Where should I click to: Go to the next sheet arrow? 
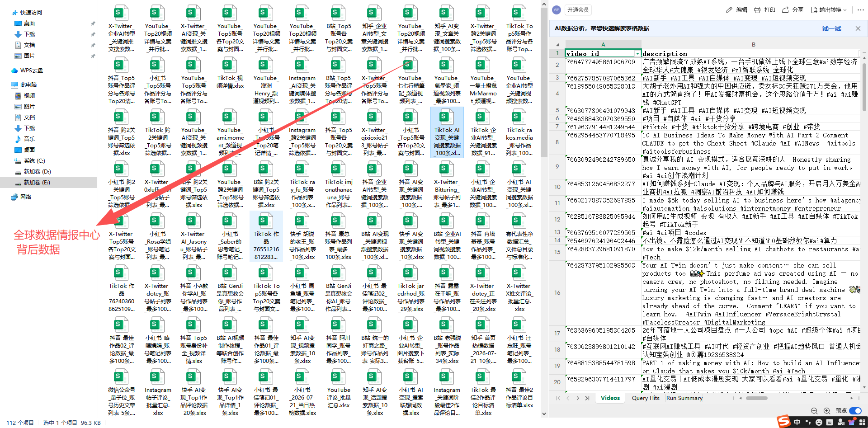click(x=577, y=398)
